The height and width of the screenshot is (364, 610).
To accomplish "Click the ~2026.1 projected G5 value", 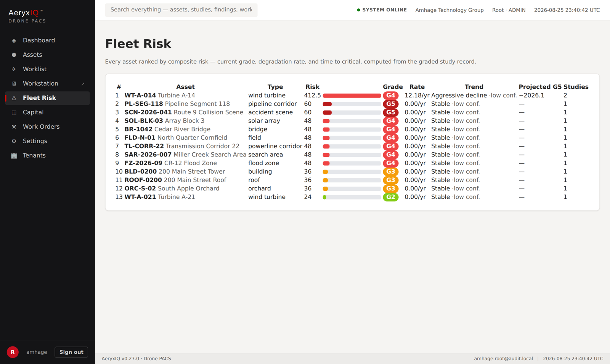I will coord(531,96).
